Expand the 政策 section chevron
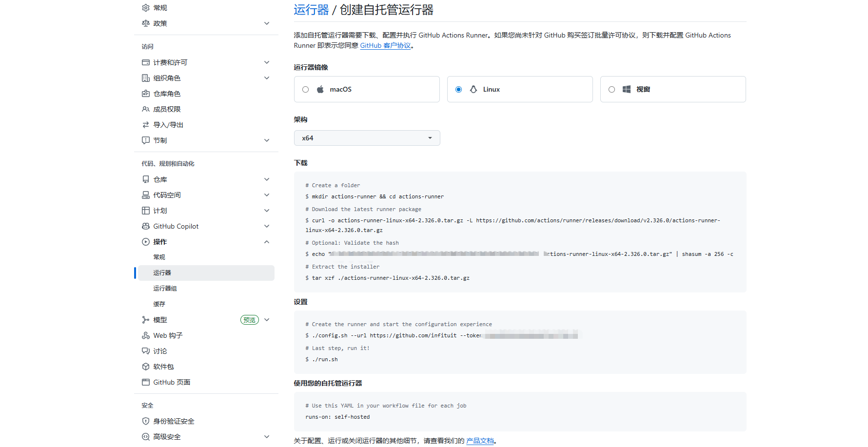 (267, 23)
